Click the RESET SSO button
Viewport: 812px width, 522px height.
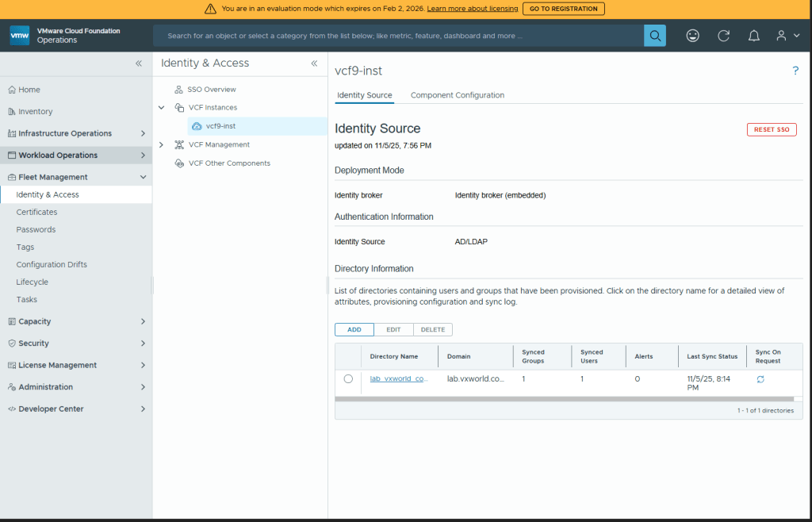771,129
